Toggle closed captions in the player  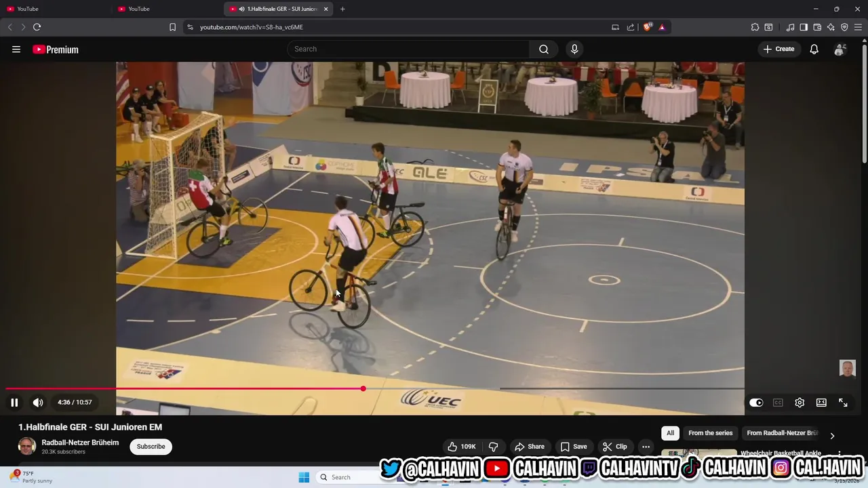(x=778, y=403)
